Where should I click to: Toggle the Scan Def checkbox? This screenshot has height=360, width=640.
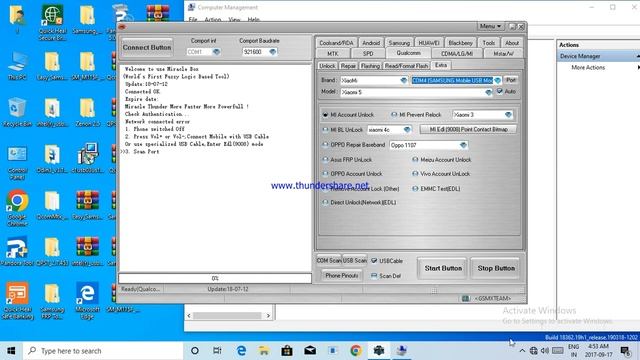[x=374, y=276]
